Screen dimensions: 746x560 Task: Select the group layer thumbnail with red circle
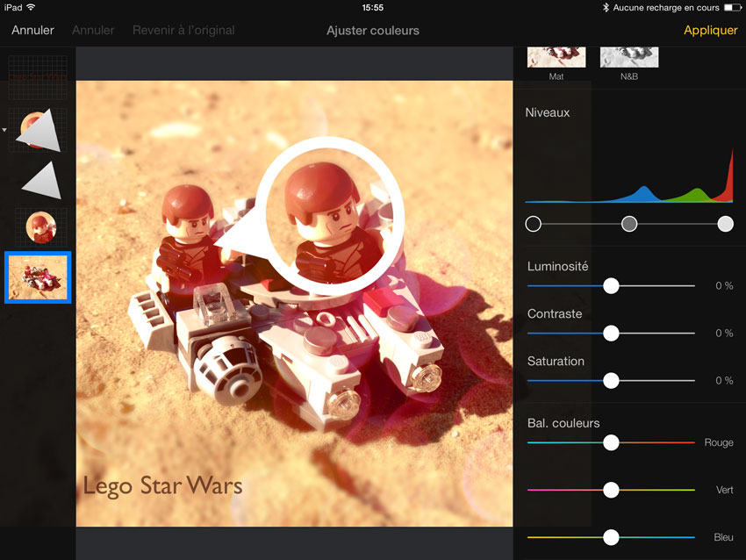(38, 130)
